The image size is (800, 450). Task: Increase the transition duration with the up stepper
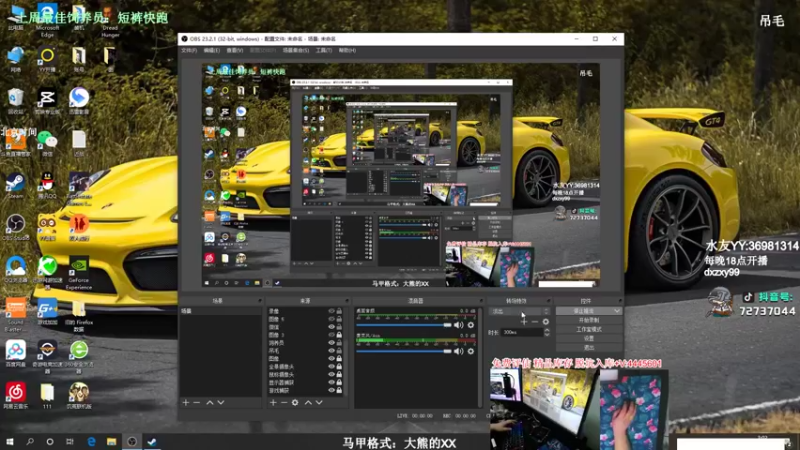point(547,330)
